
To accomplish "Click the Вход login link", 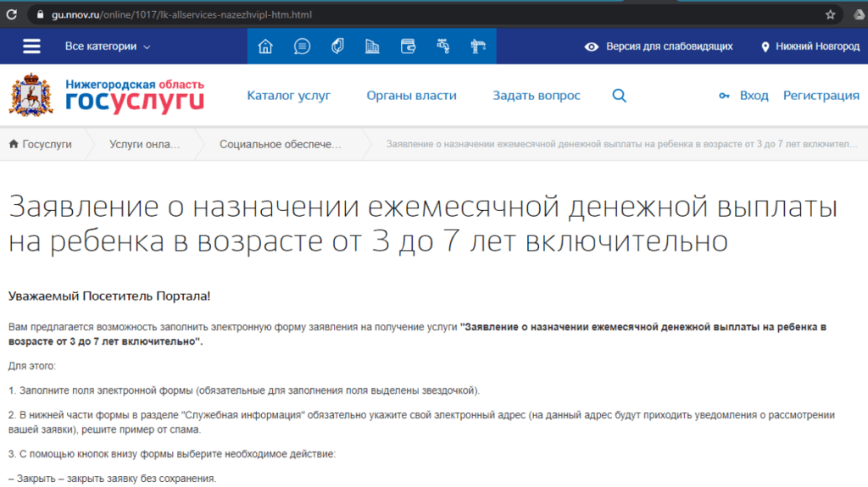I will coord(754,96).
